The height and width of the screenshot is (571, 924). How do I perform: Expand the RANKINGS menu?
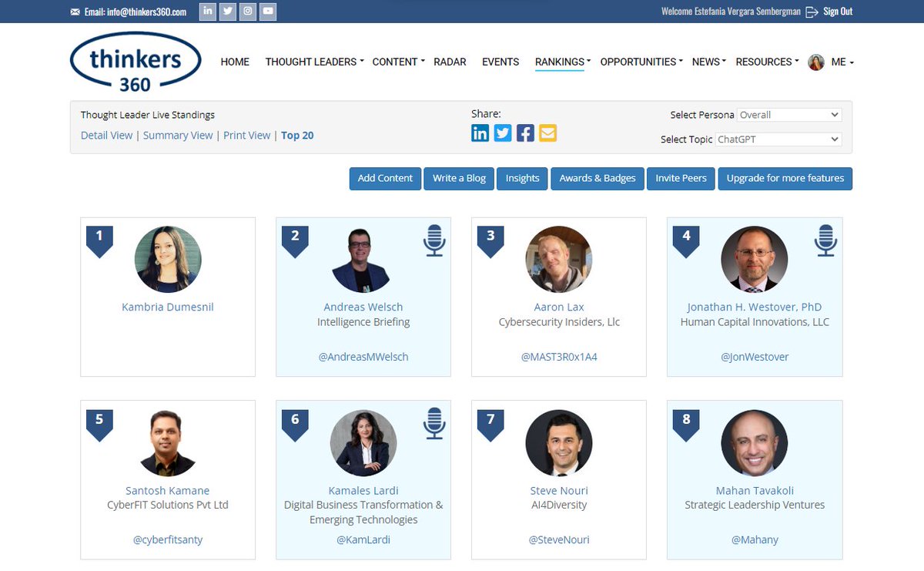tap(561, 62)
